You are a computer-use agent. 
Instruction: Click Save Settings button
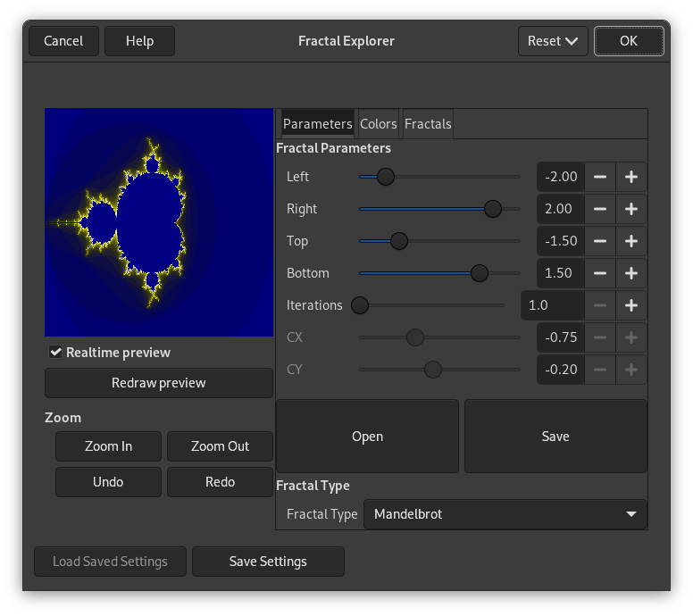pos(268,562)
